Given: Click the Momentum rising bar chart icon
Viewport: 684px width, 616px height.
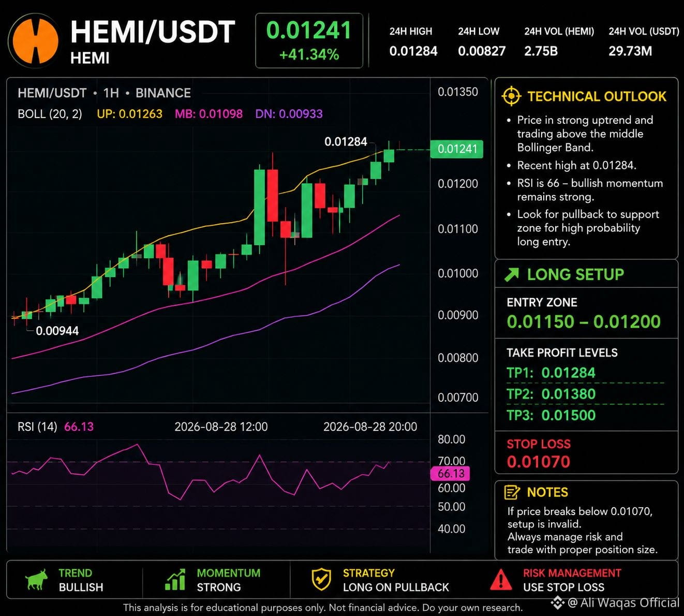Looking at the screenshot, I should [x=175, y=580].
